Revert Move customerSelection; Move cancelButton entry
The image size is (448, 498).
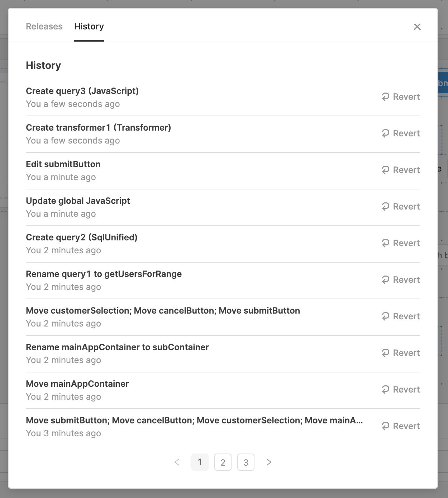[x=401, y=316]
